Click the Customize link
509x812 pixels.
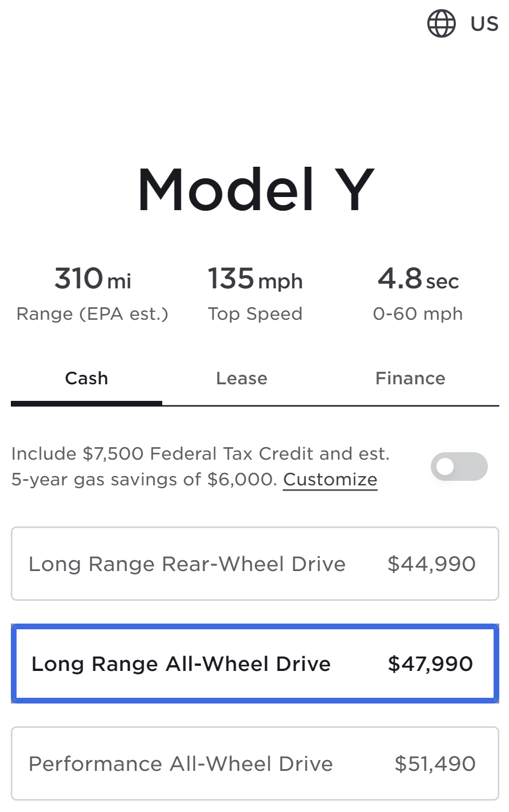pyautogui.click(x=330, y=480)
